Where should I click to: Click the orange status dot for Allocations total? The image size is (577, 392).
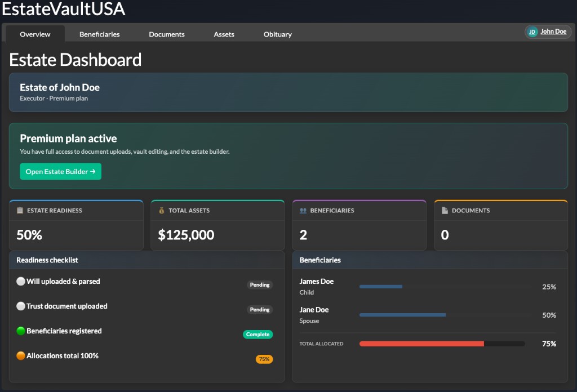(21, 355)
